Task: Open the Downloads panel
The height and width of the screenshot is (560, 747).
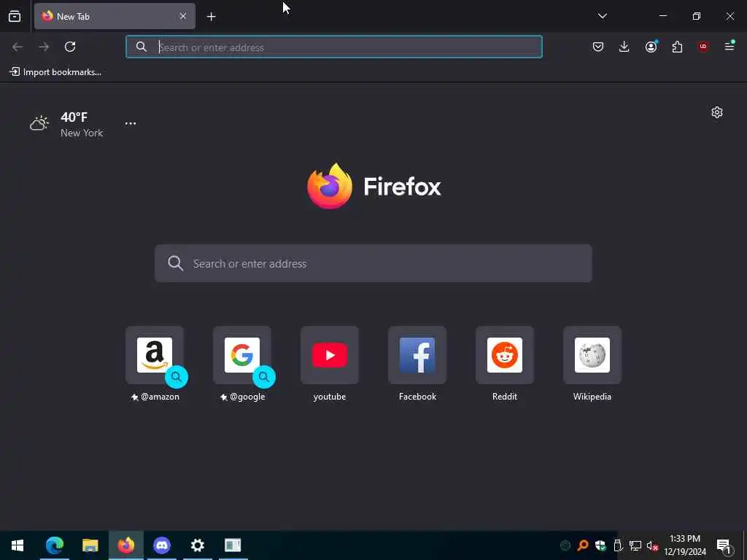Action: point(624,47)
